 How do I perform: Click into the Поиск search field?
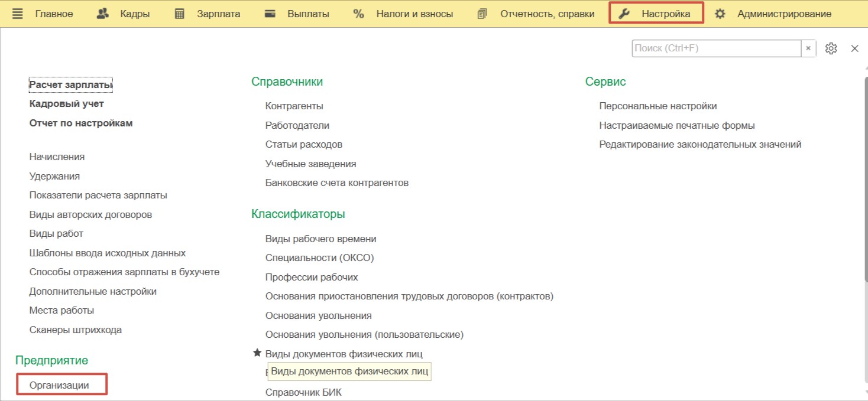715,48
